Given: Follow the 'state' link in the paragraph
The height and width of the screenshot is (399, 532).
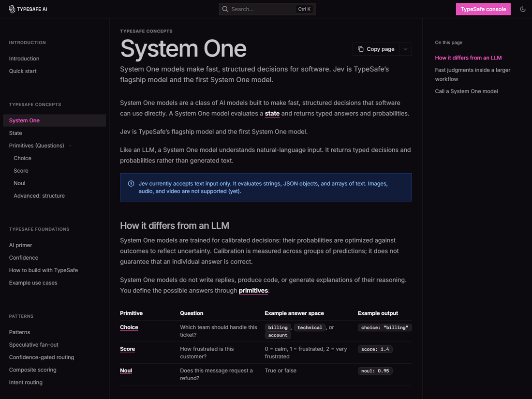Looking at the screenshot, I should pos(272,114).
